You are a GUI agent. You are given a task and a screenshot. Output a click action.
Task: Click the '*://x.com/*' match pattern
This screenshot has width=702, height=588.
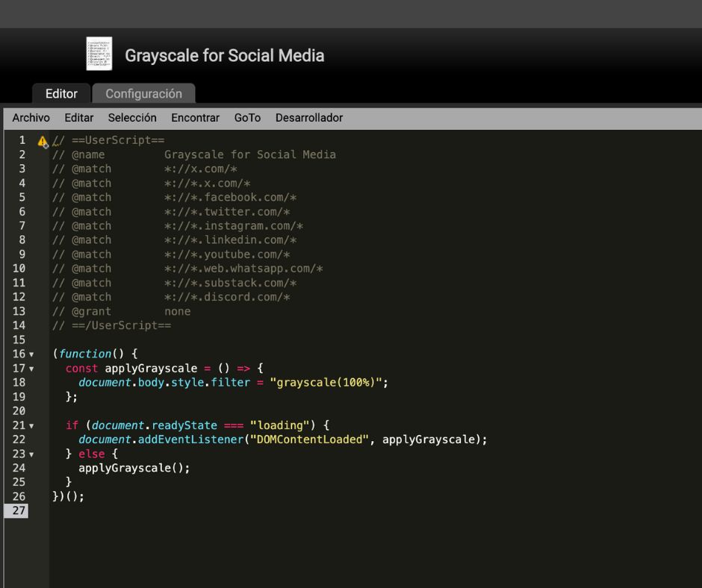(201, 169)
